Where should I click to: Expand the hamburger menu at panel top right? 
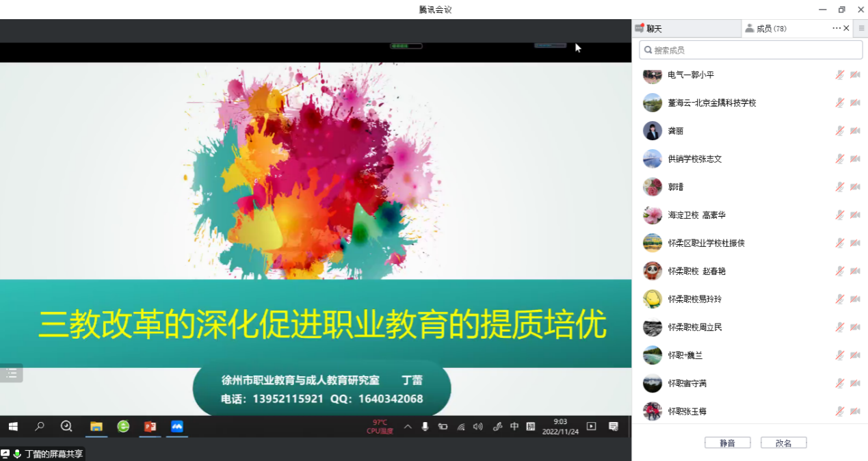(861, 29)
